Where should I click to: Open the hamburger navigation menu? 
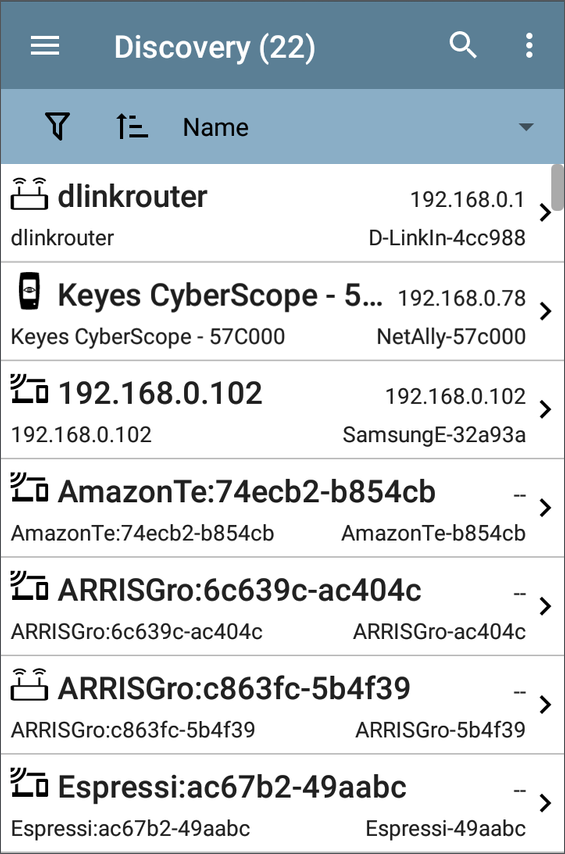(x=45, y=46)
